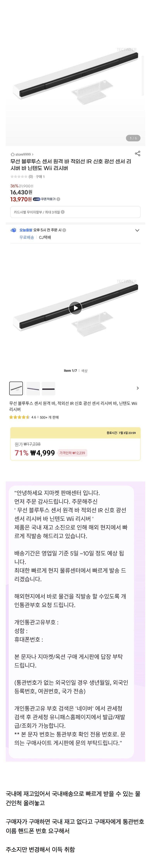Tap the share icon beside store name
Viewport: 151px width, 868px height.
click(137, 154)
